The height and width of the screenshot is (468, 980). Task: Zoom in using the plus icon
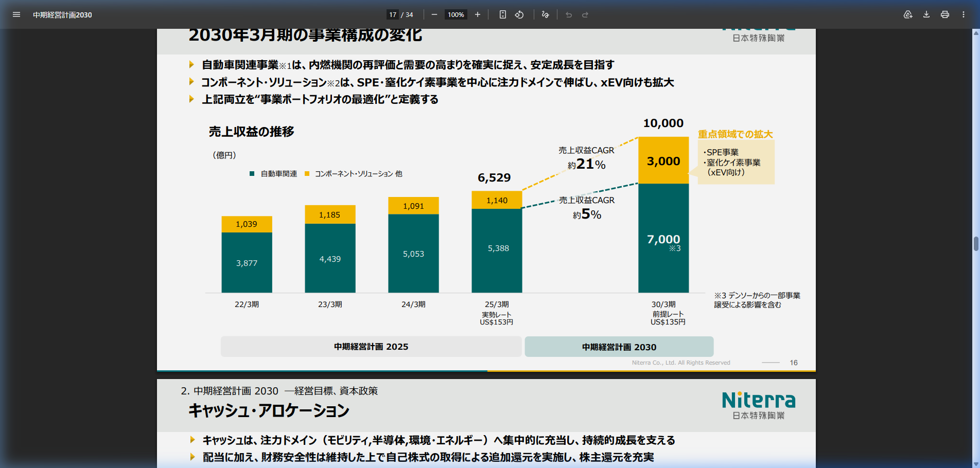click(477, 14)
